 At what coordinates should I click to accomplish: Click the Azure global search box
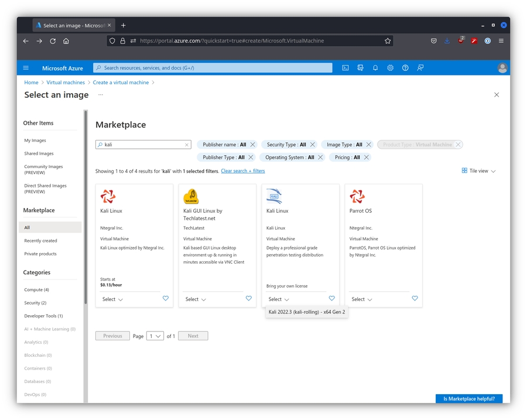[213, 68]
